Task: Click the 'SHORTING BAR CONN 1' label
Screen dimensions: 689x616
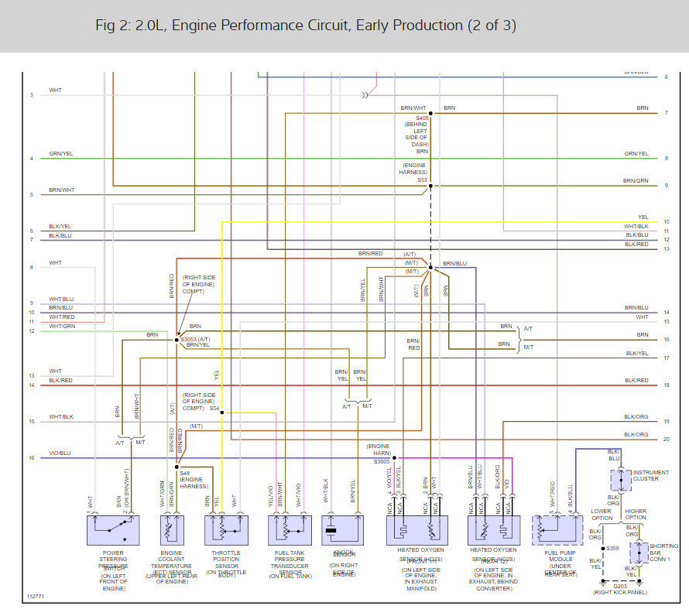Action: 663,553
